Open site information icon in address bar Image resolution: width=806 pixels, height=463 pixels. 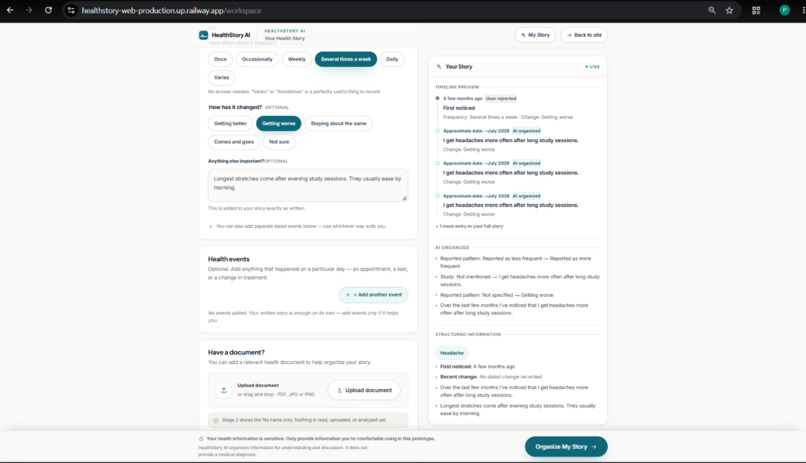tap(71, 10)
